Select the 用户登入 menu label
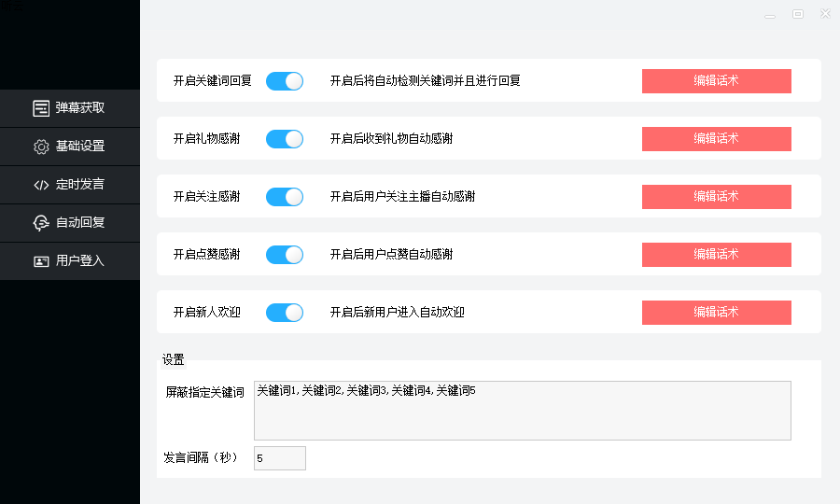This screenshot has height=504, width=840. 80,261
